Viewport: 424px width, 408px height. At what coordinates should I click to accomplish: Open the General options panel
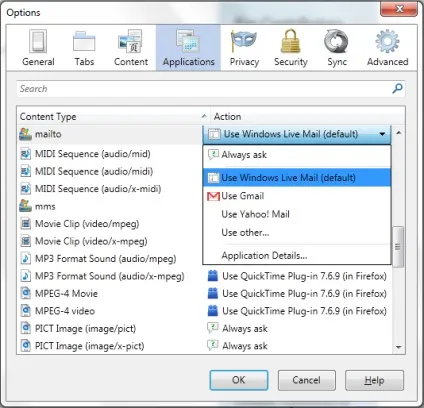tap(38, 48)
